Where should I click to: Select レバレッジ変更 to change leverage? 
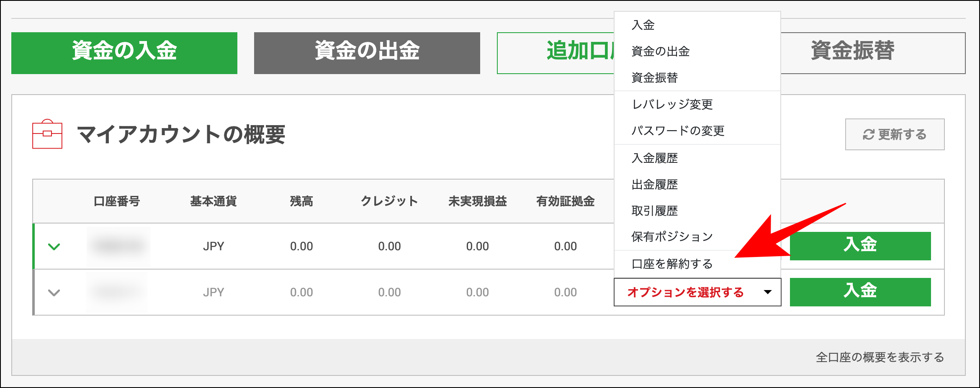pos(671,104)
